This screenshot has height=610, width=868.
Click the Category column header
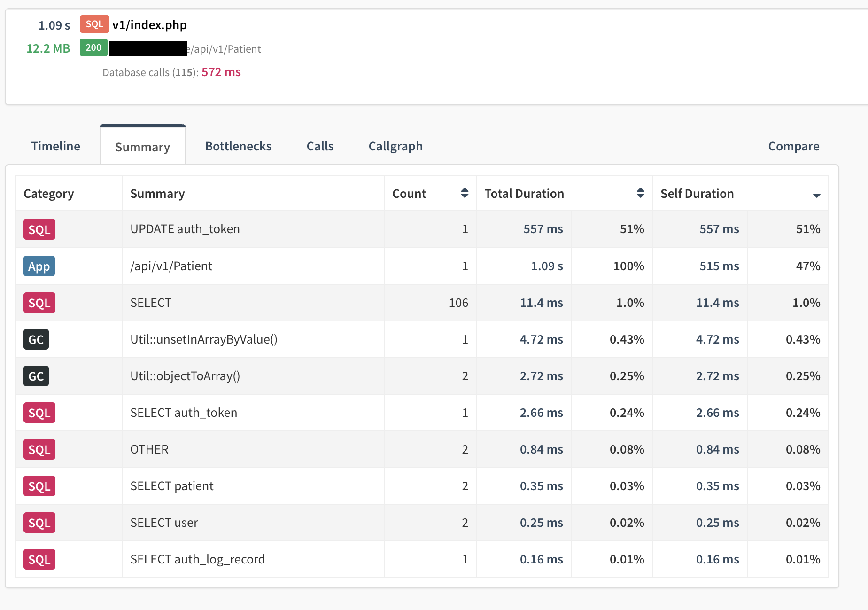pyautogui.click(x=49, y=194)
